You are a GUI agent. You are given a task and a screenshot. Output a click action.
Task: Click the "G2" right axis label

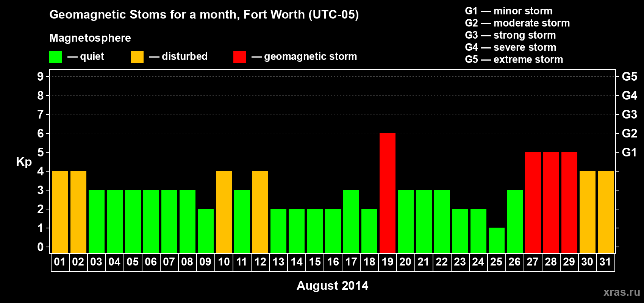[x=630, y=133]
